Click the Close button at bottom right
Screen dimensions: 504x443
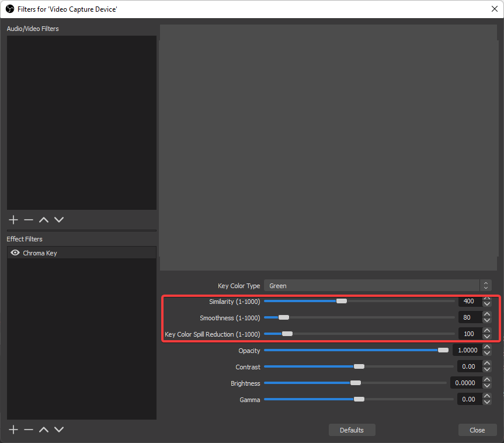point(477,430)
